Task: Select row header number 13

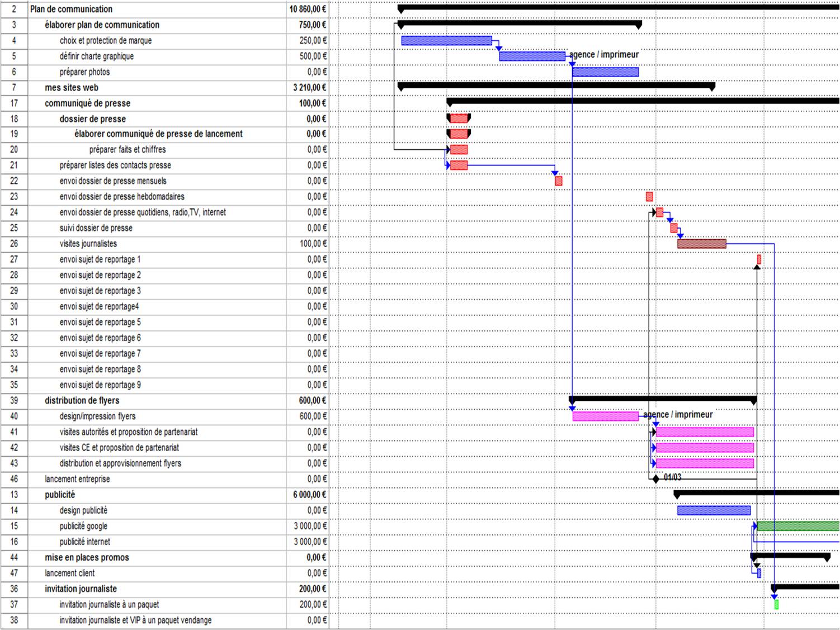Action: (x=14, y=494)
